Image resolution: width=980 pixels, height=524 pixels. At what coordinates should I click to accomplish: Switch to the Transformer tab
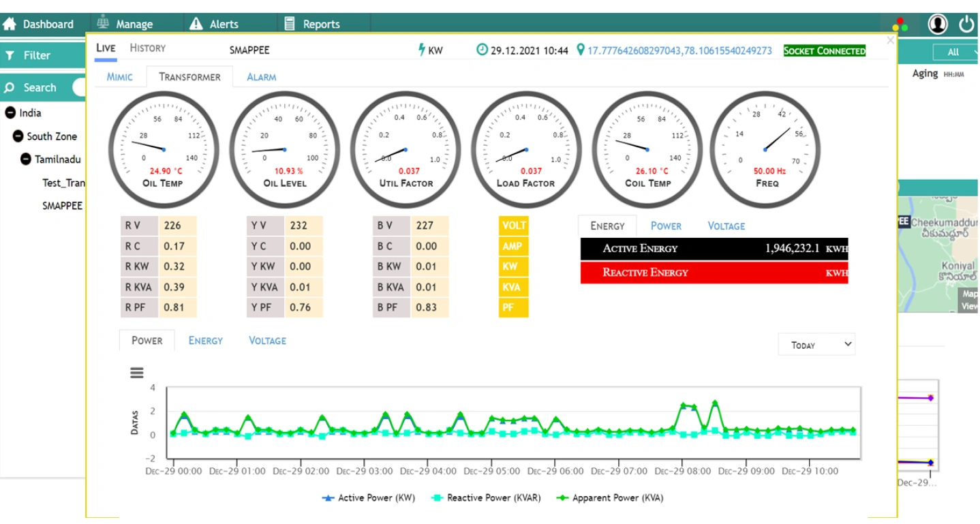coord(190,77)
